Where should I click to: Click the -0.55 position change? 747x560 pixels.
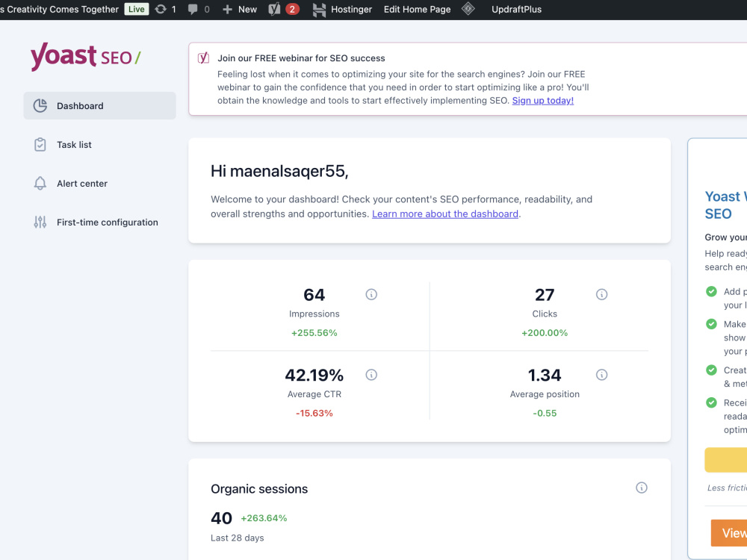tap(545, 414)
